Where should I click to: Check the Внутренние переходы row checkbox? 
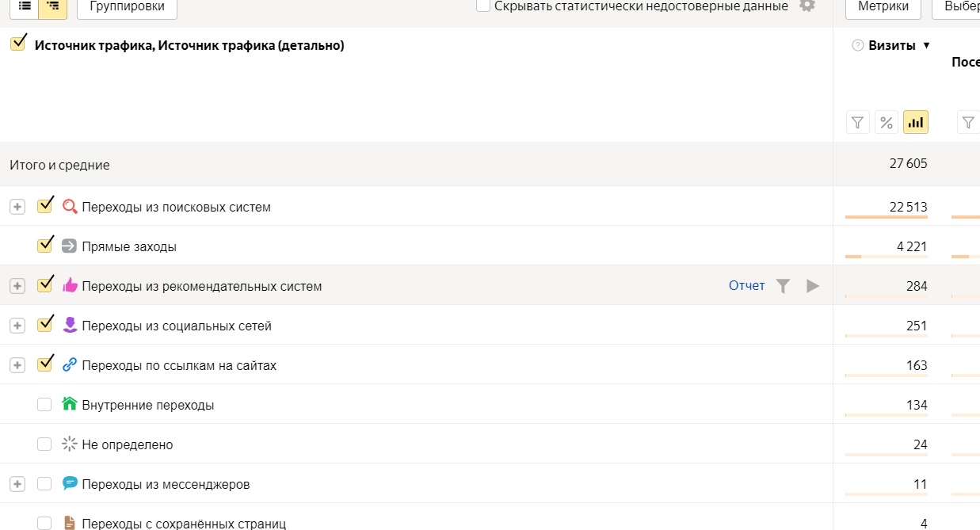pos(44,405)
